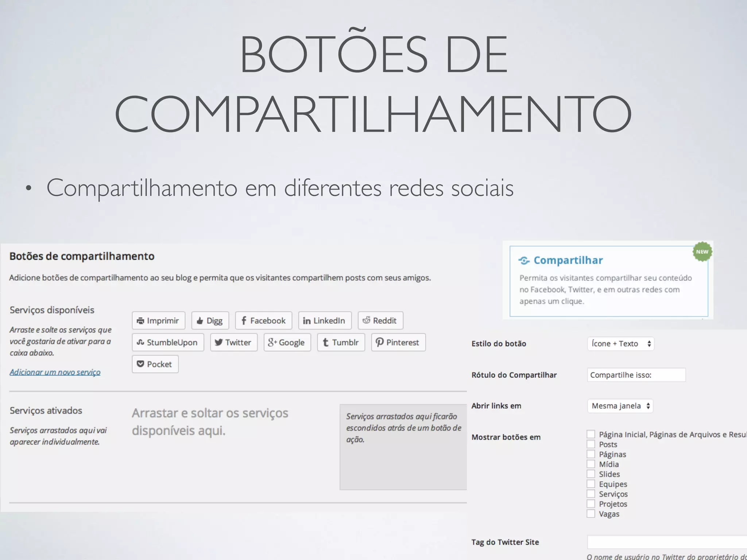Enable Página Inicial, Páginas de Arquivos checkbox
Screen dimensions: 747x560
(591, 434)
